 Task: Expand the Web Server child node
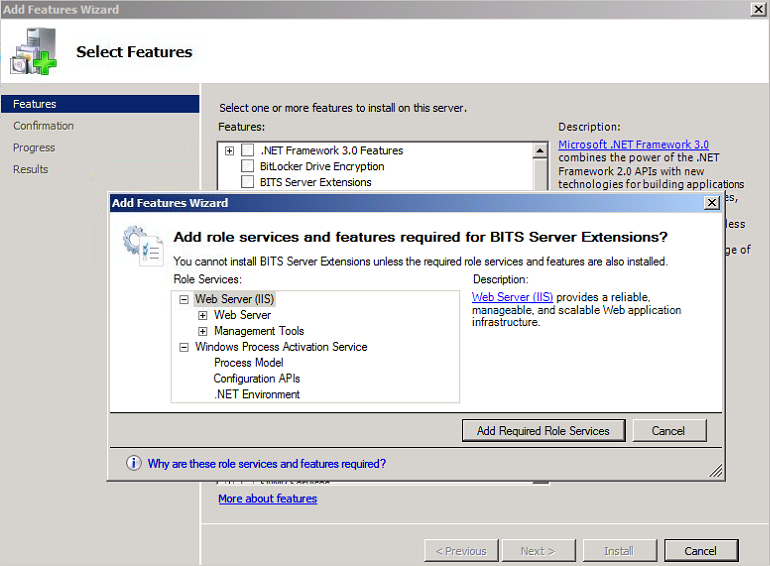pyautogui.click(x=202, y=315)
